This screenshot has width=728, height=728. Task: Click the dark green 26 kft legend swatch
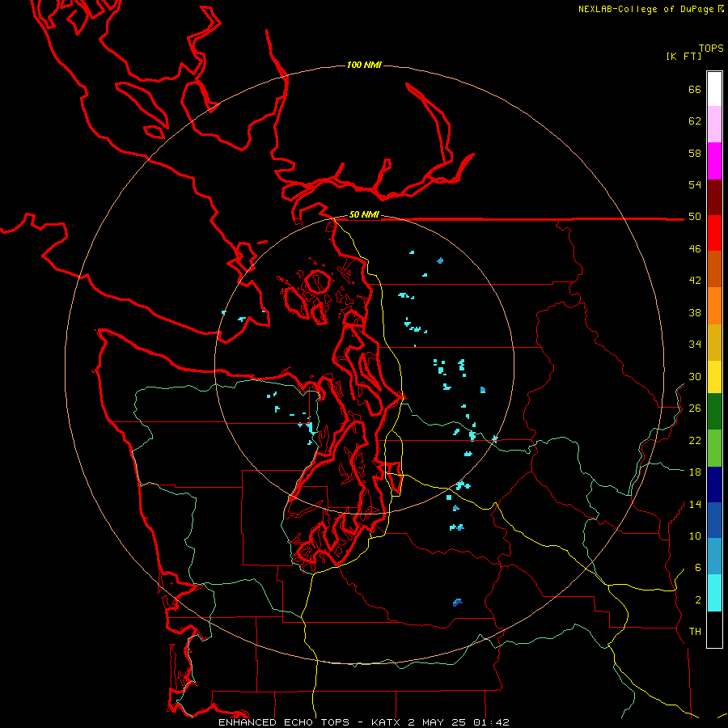point(714,412)
